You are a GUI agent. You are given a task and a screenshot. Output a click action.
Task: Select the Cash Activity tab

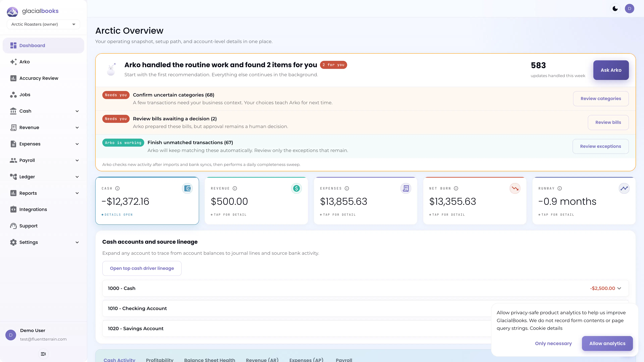[120, 360]
